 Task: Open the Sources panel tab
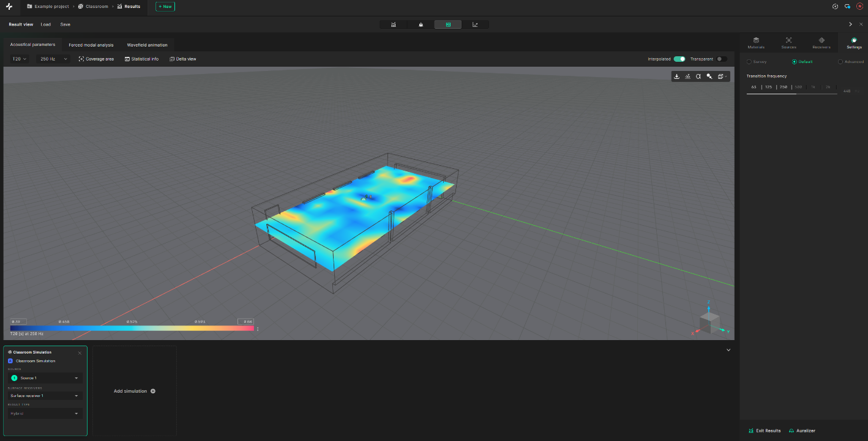coord(788,43)
